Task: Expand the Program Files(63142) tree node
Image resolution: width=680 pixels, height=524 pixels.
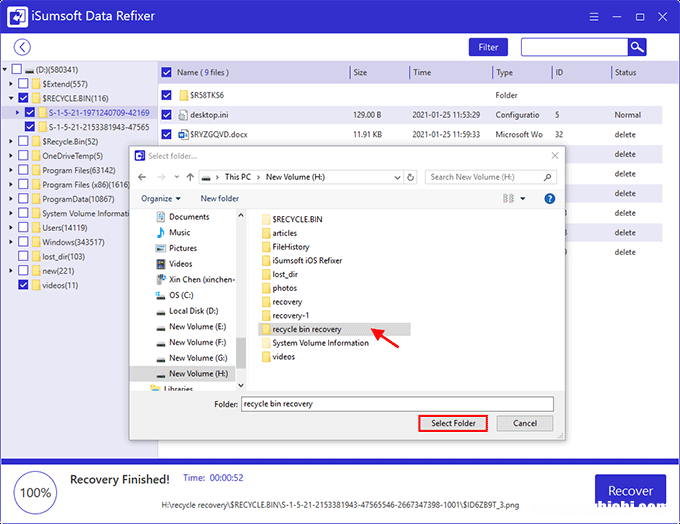Action: pos(11,170)
